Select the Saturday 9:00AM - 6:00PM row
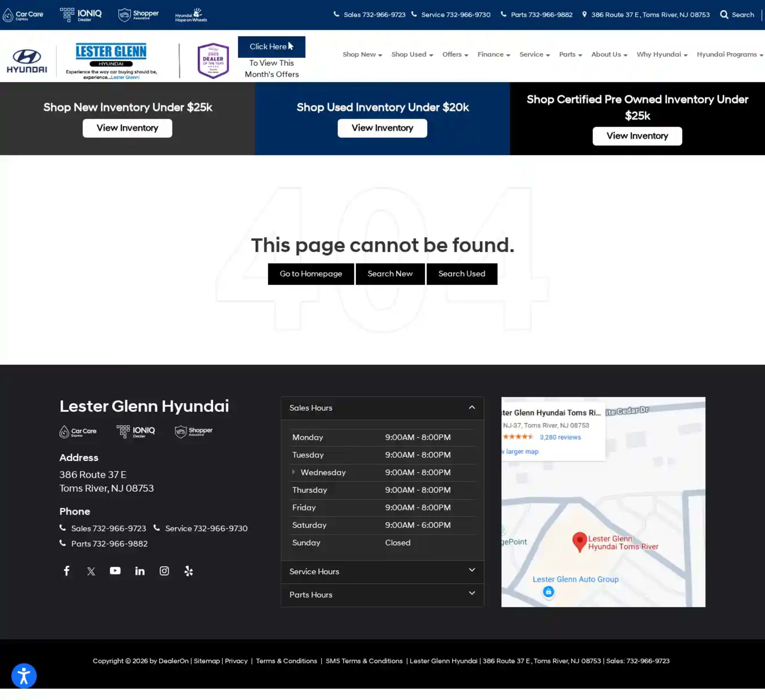Screen dimensions: 765x700 pyautogui.click(x=382, y=525)
